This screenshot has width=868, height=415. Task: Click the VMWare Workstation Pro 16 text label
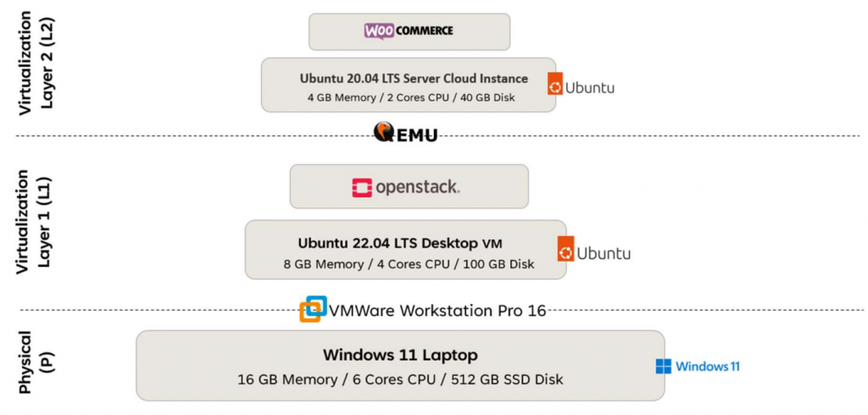pyautogui.click(x=437, y=310)
